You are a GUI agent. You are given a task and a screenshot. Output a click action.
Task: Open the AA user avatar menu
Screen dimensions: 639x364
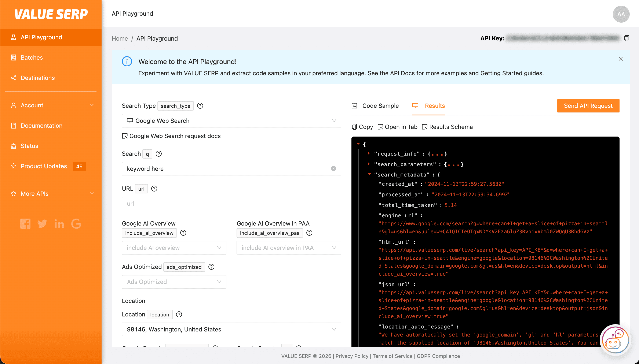coord(621,14)
